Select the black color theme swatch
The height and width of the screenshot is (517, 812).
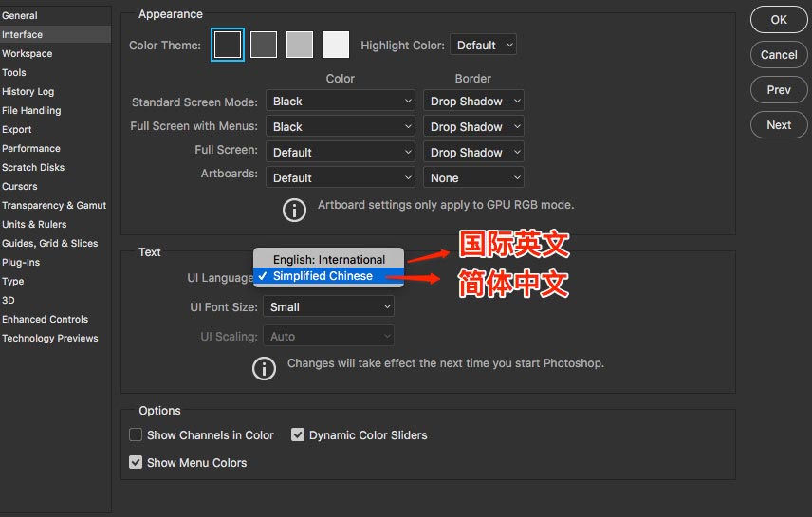[x=228, y=45]
